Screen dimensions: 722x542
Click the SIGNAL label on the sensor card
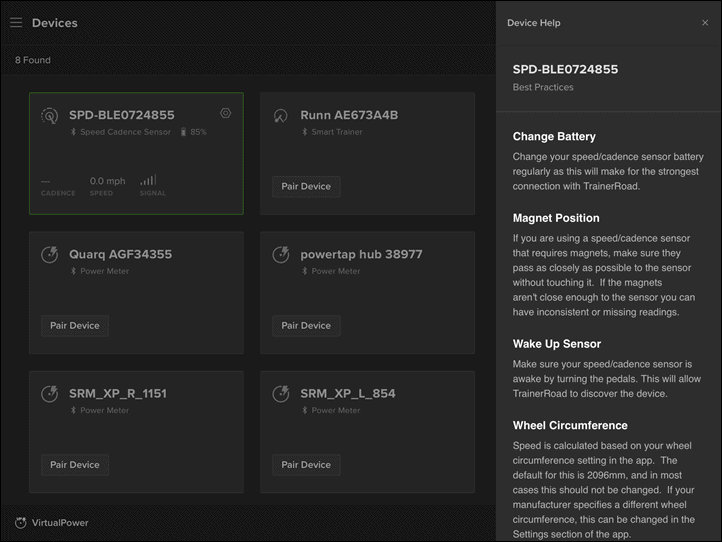tap(152, 193)
